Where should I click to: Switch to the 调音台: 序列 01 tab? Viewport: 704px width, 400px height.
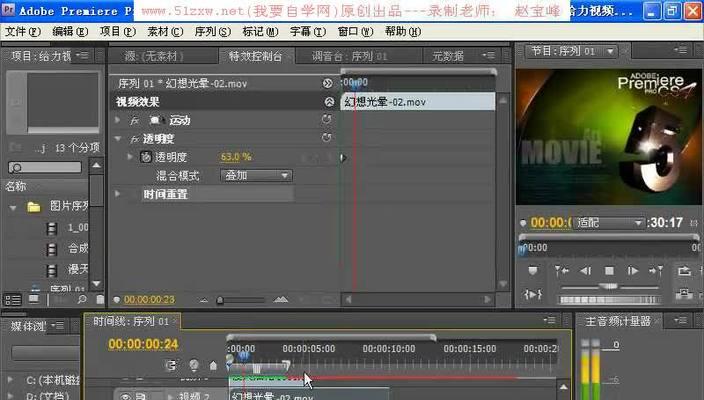click(x=349, y=56)
